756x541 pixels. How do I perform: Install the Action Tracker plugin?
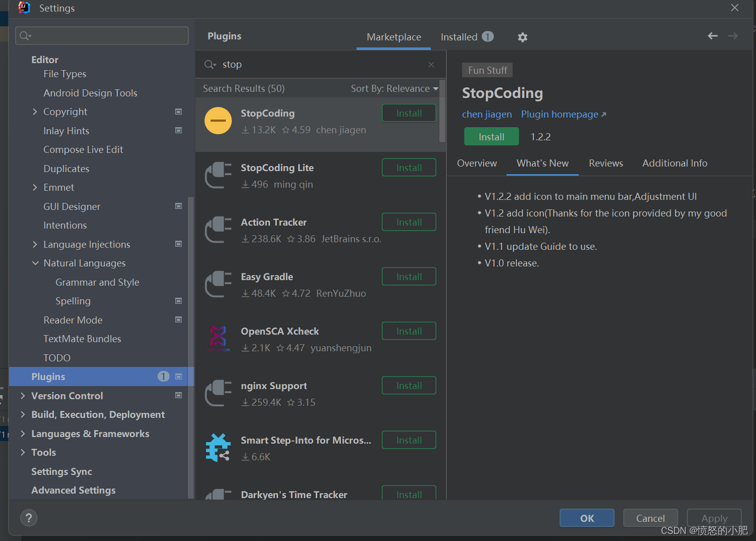(x=409, y=222)
